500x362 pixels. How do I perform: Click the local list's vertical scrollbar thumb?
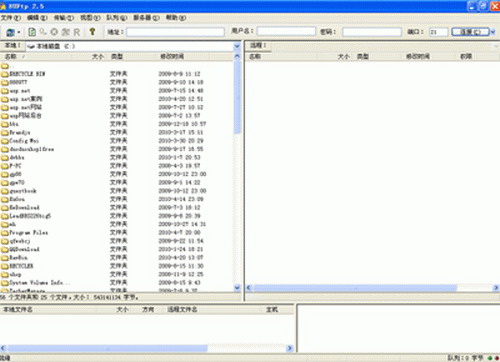(237, 97)
